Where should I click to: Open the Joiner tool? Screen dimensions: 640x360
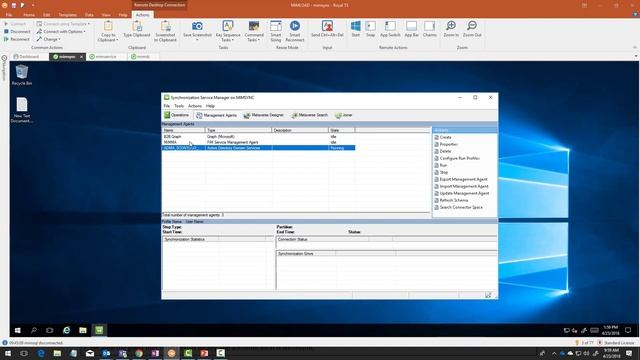[344, 115]
